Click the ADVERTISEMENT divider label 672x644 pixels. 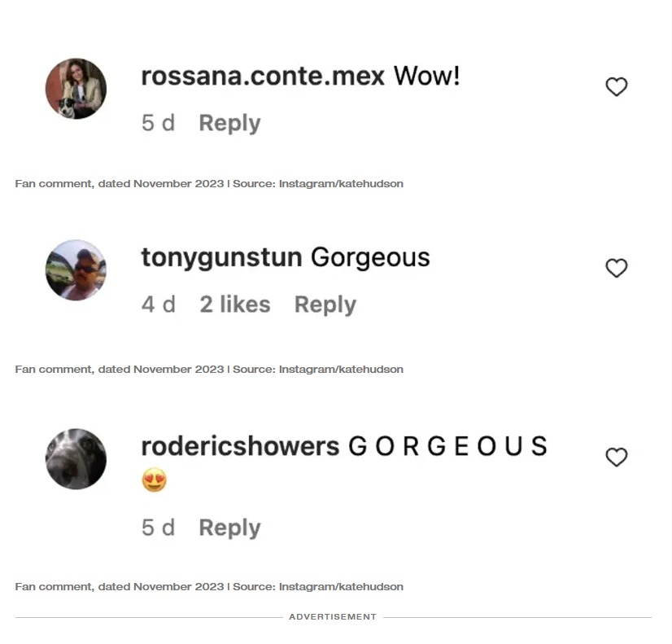coord(333,616)
